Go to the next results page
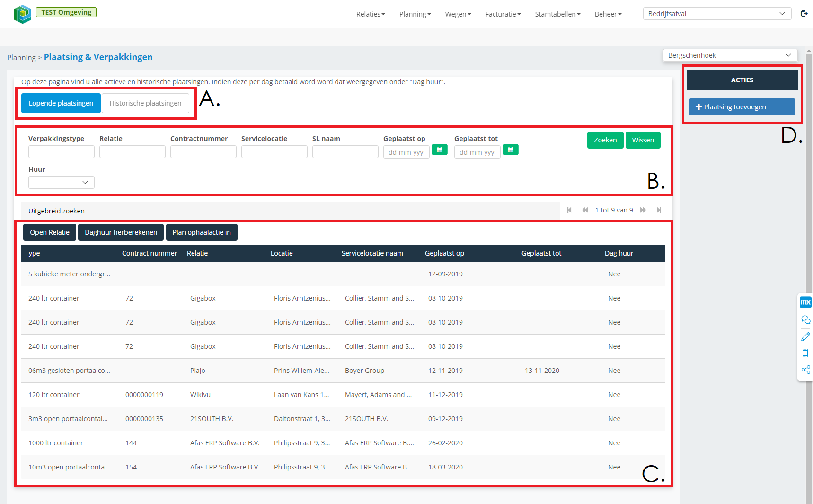The width and height of the screenshot is (813, 504). point(643,210)
